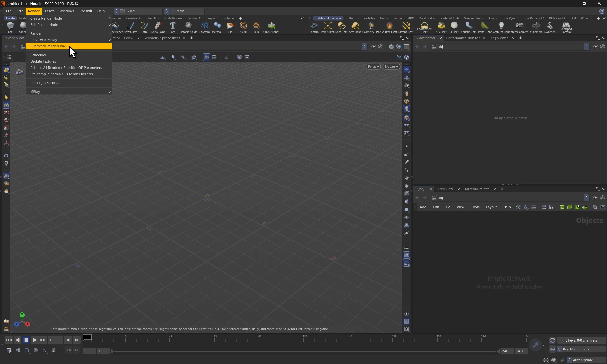
Task: Switch to the Geometry Spreadsheet tab
Action: (162, 38)
